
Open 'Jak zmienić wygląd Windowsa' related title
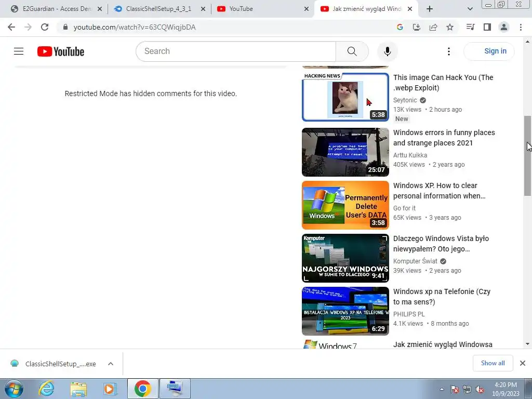click(x=443, y=344)
